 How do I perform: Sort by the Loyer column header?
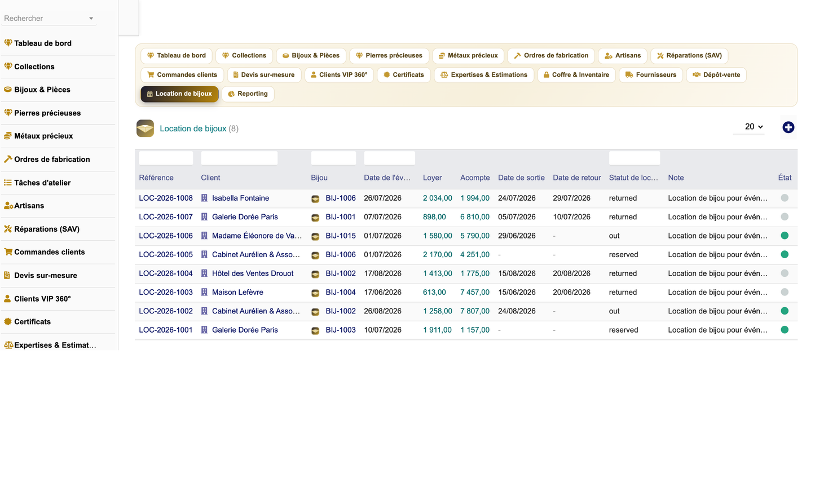pos(433,178)
